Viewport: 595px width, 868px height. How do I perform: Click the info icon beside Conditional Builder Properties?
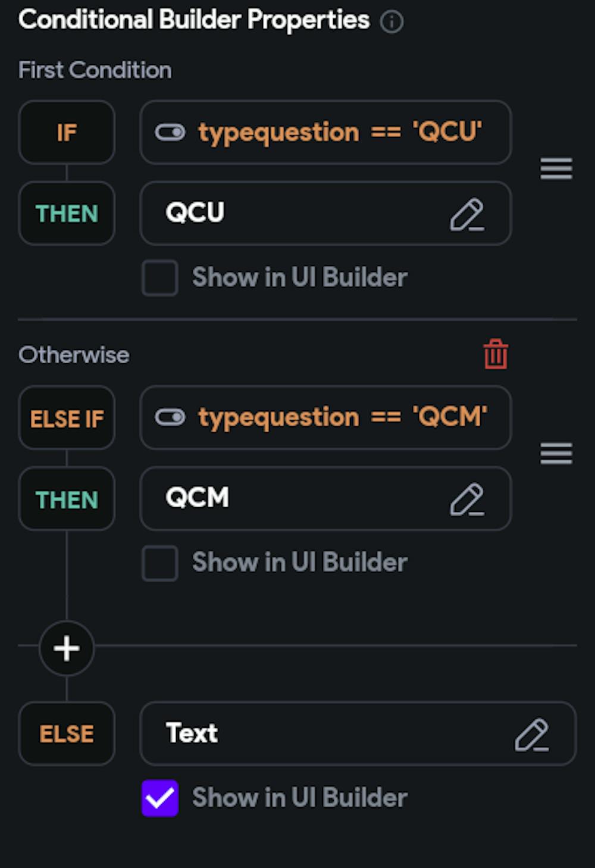(x=392, y=22)
